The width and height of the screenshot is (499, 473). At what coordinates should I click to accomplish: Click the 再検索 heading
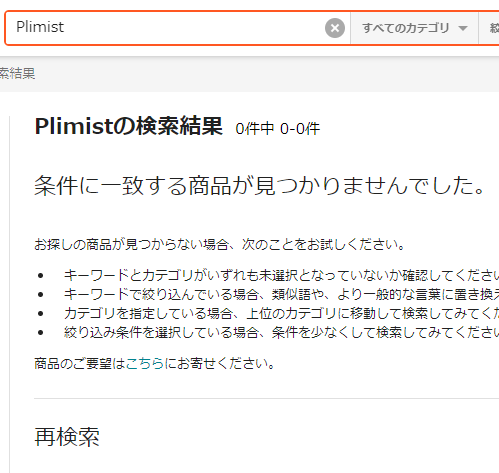tap(67, 437)
